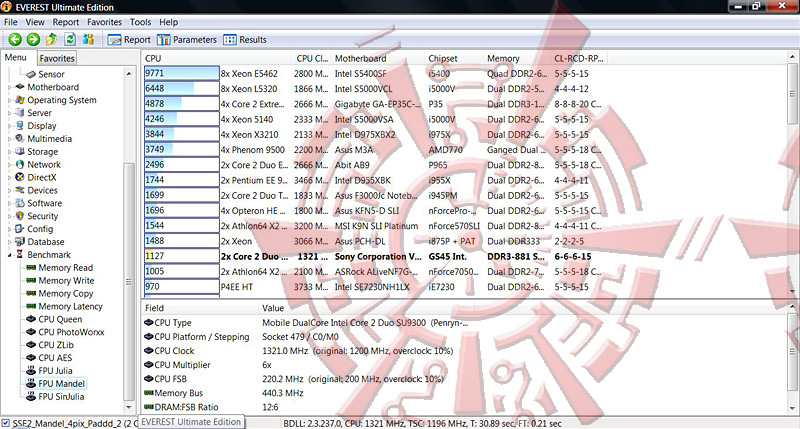Click the Memory Copy benchmark icon

click(x=31, y=293)
